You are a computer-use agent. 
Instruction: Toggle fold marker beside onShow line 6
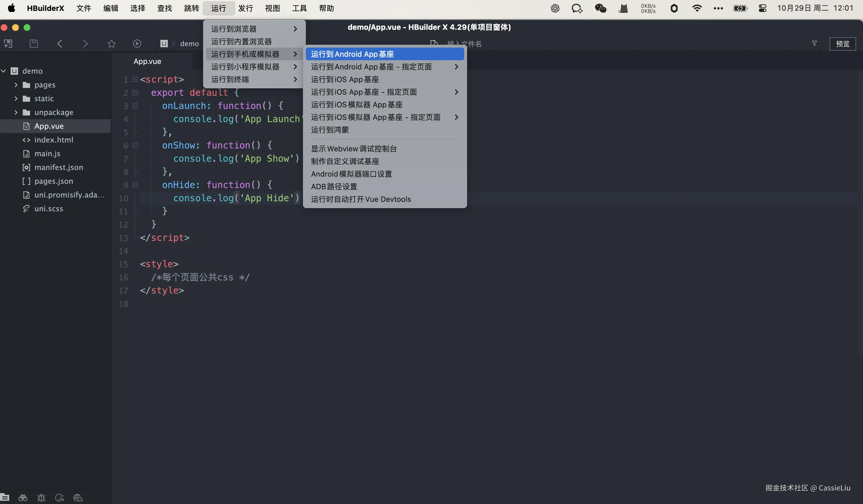pyautogui.click(x=135, y=145)
